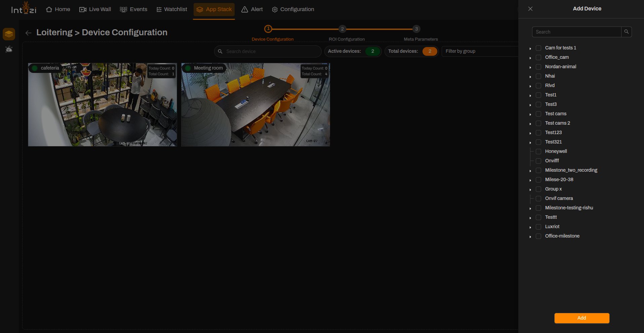This screenshot has height=333, width=644.
Task: Select the App Stack tab
Action: (x=214, y=9)
